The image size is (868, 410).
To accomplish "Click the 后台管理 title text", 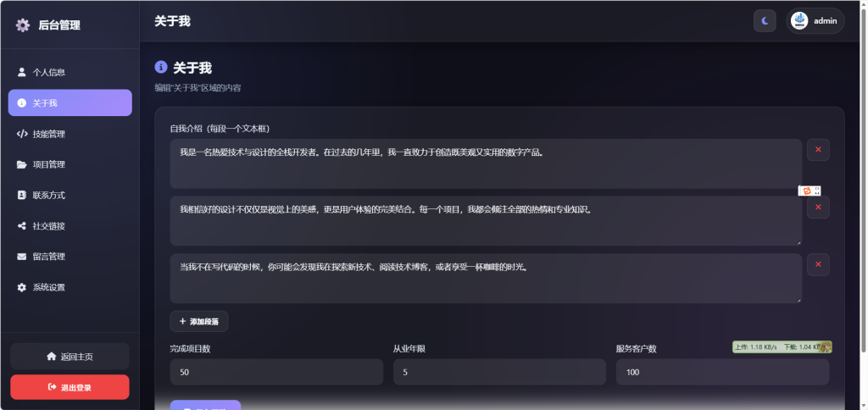I will 59,25.
